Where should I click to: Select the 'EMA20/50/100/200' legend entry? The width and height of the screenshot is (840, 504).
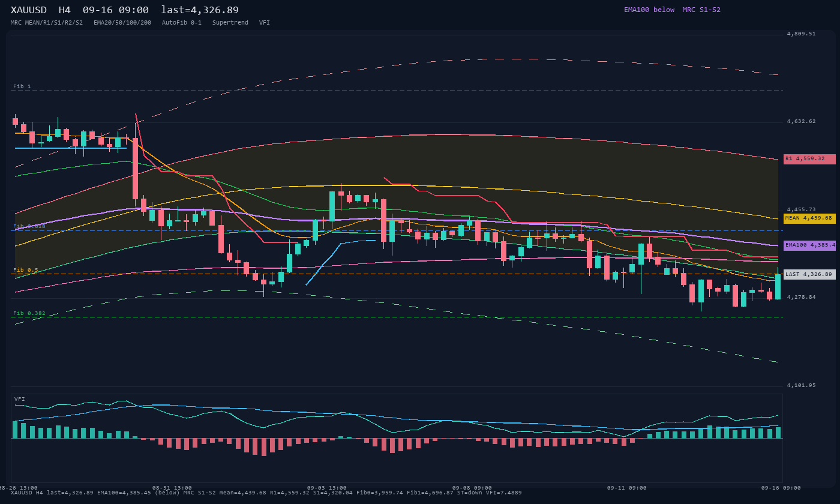coord(122,23)
